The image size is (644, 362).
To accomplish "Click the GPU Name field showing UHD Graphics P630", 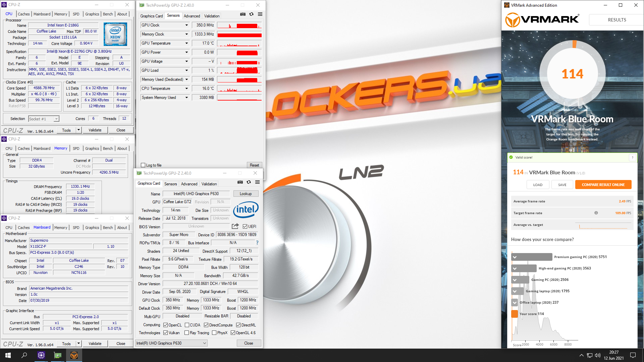I will pyautogui.click(x=196, y=194).
